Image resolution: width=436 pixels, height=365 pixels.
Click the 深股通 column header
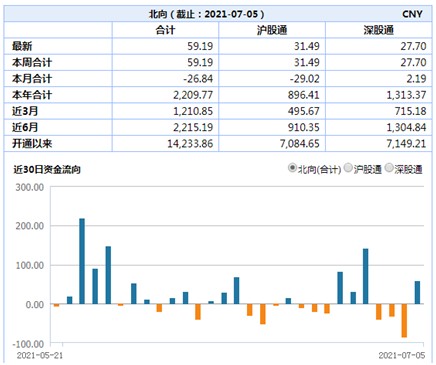pyautogui.click(x=379, y=30)
